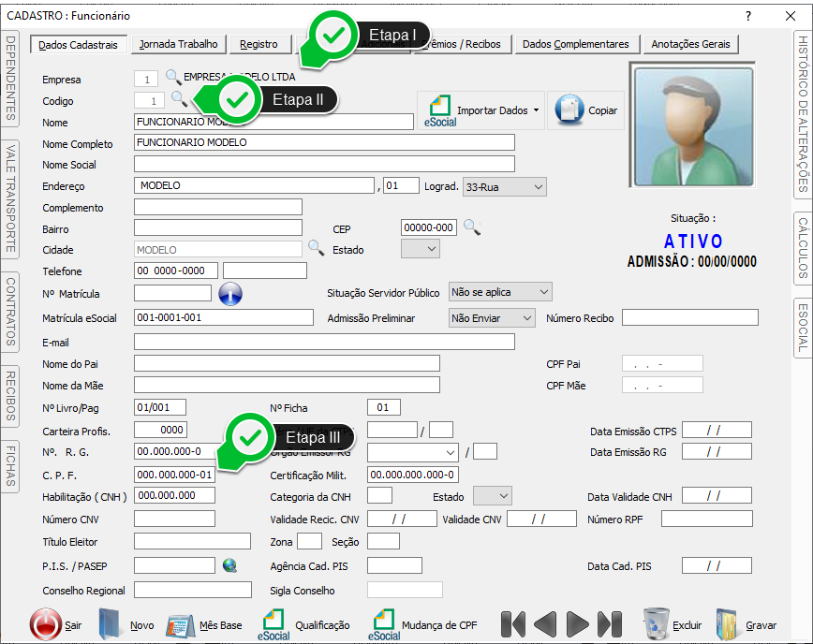The height and width of the screenshot is (644, 813).
Task: Expand the Lograd. 33-Rua dropdown
Action: [x=538, y=187]
